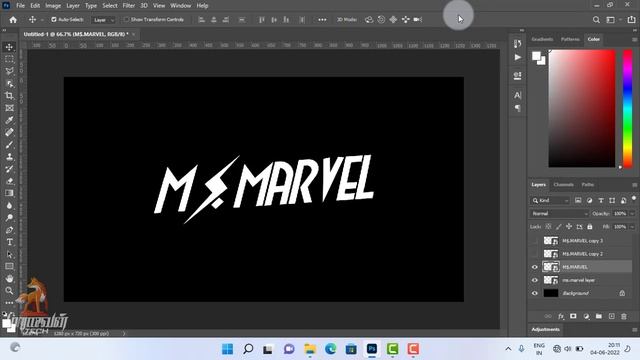
Task: Open the search magnifier in the options bar
Action: tap(596, 20)
